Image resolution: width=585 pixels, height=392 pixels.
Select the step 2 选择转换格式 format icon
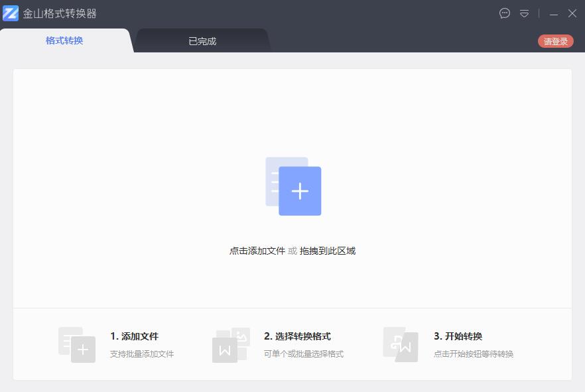click(231, 344)
